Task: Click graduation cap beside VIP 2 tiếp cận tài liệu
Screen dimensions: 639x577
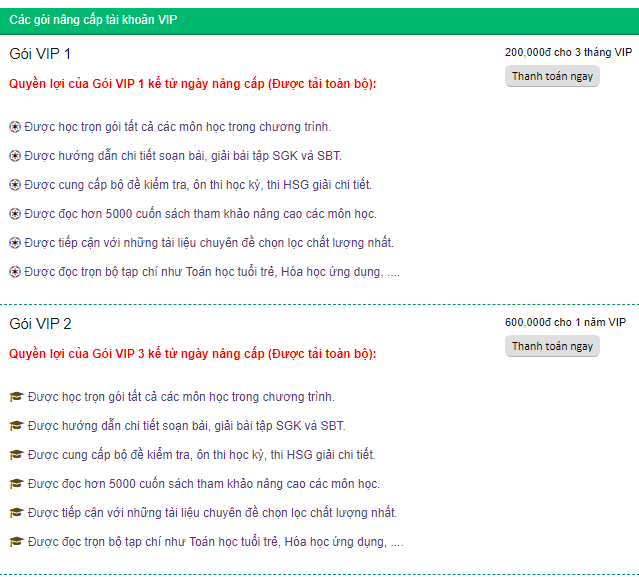Action: [x=16, y=513]
